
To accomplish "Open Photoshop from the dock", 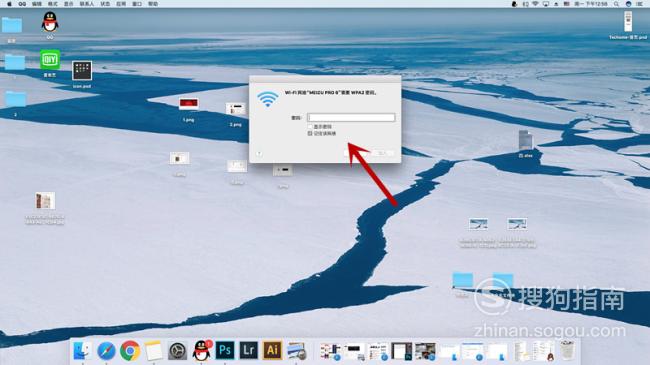I will 225,350.
